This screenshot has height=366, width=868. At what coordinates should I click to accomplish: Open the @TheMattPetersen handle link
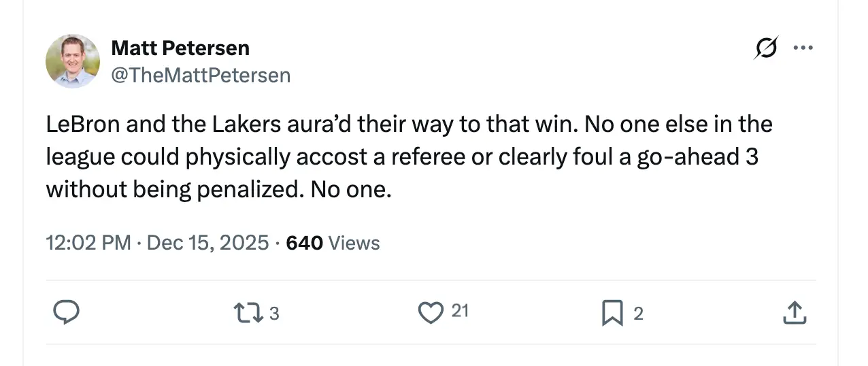[x=201, y=75]
